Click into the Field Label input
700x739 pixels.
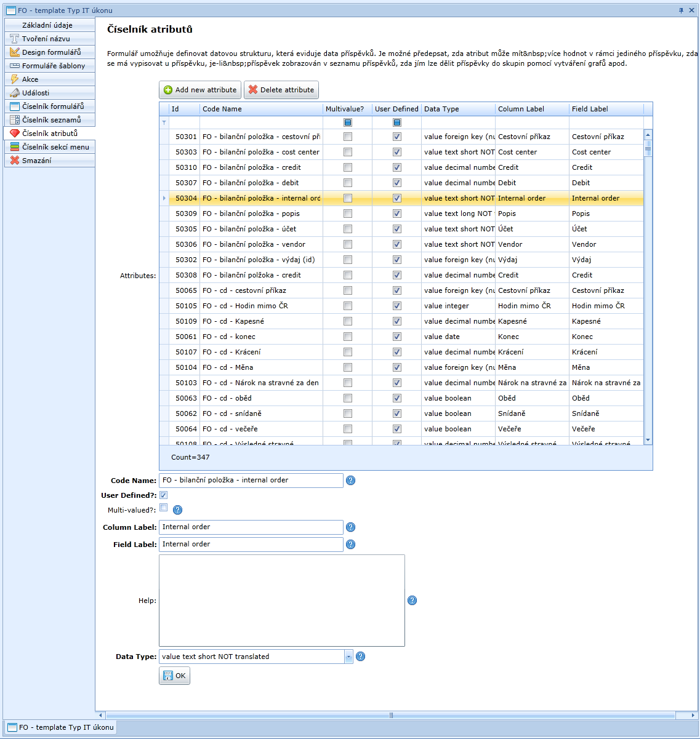tap(251, 545)
